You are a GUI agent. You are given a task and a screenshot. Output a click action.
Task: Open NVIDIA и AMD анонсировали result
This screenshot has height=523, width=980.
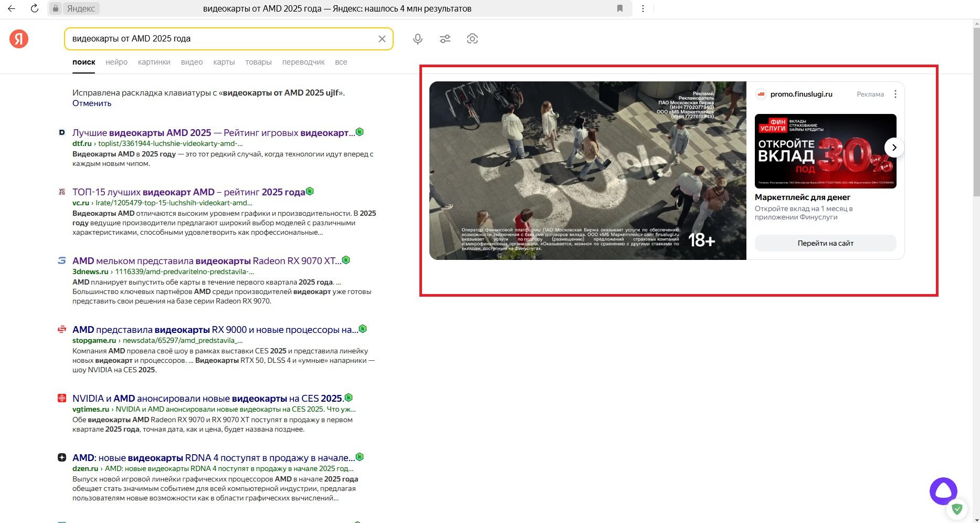[208, 399]
